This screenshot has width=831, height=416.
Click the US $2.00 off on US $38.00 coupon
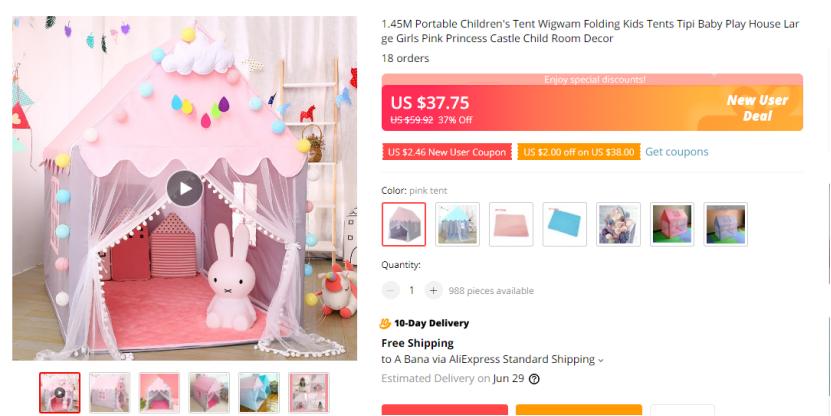click(577, 152)
